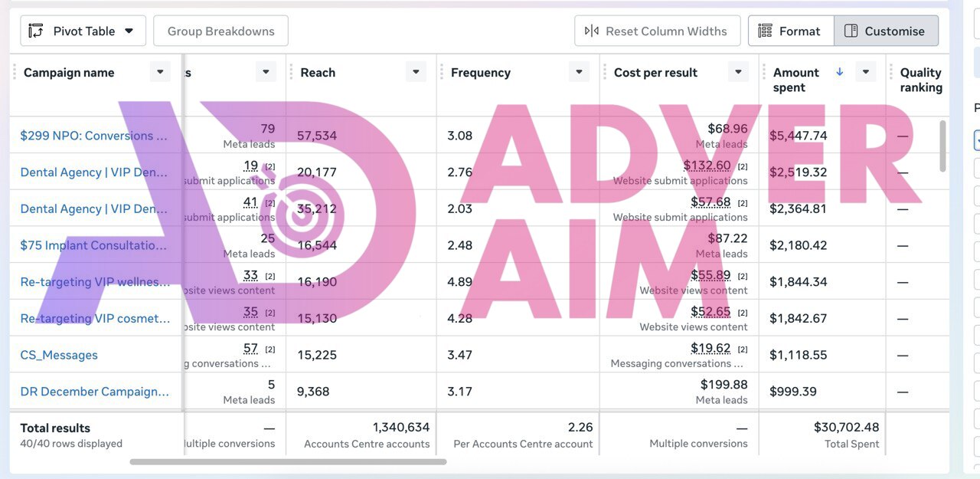
Task: Click the drag handle beside Frequency header
Action: tap(442, 73)
